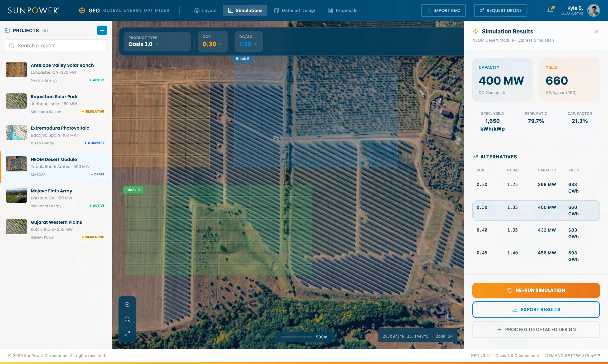Viewport: 608px width, 364px height.
Task: Open Extremadura Photovoltaic project
Action: 56,135
